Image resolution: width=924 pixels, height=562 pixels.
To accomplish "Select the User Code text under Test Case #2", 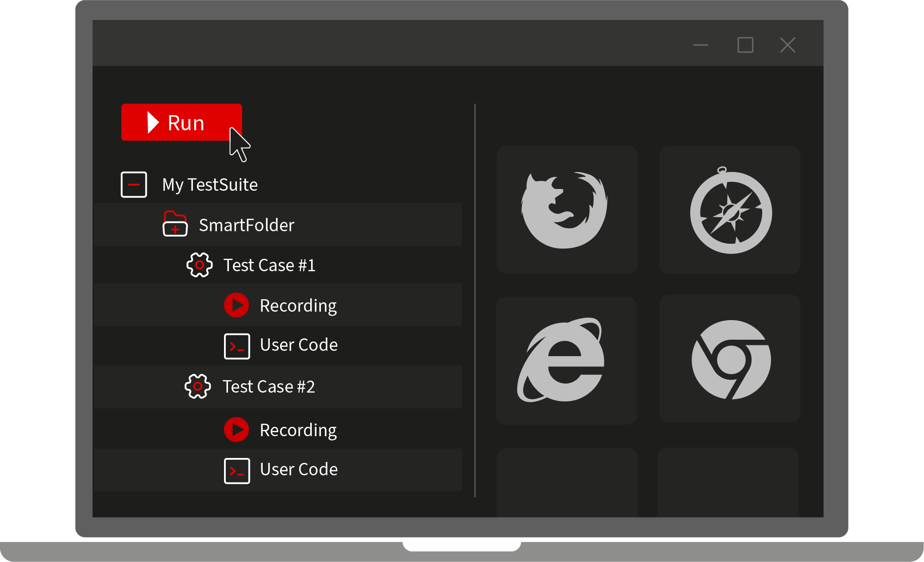I will tap(299, 470).
